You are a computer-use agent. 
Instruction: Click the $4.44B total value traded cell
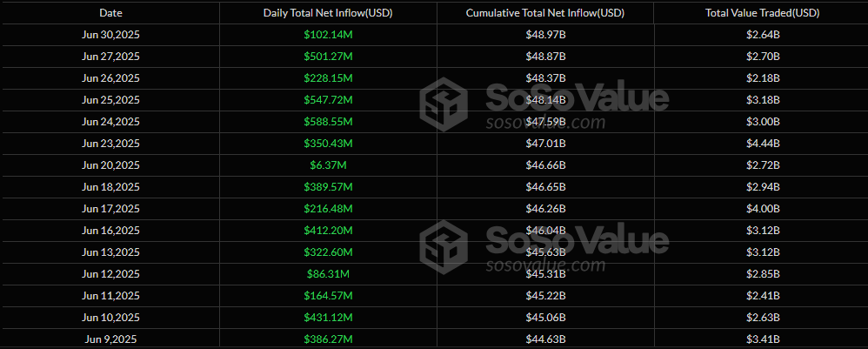coord(760,144)
